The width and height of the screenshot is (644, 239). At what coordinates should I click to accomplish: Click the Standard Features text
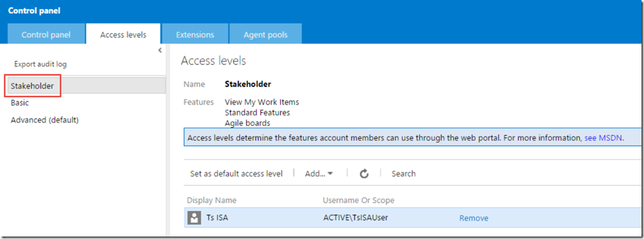tap(257, 113)
